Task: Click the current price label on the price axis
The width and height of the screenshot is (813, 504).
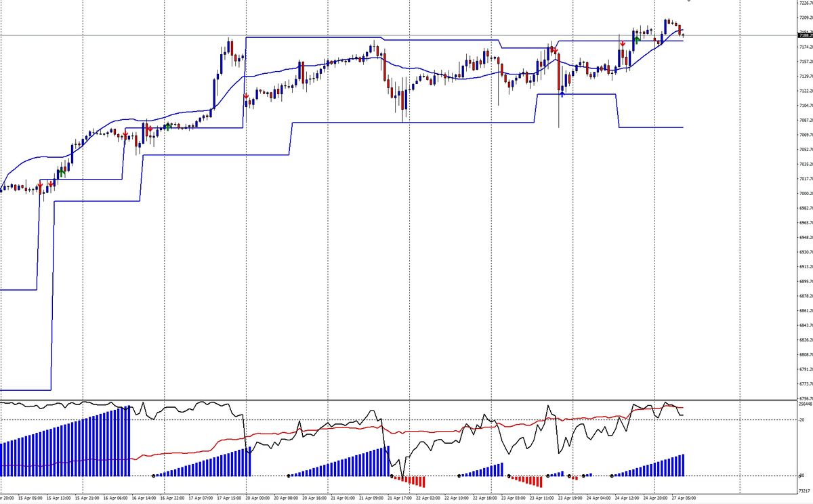Action: tap(806, 35)
